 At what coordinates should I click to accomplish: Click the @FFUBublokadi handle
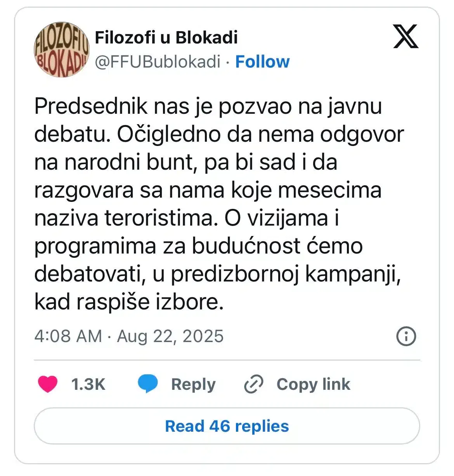(x=158, y=62)
